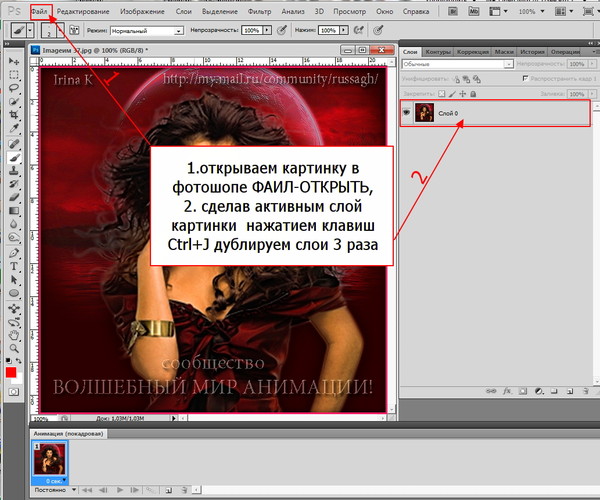The width and height of the screenshot is (600, 500).
Task: Select the Type tool
Action: click(x=14, y=267)
